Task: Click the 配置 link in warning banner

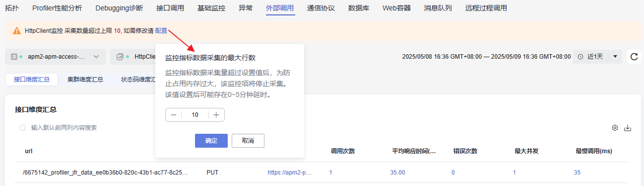Action: 161,31
